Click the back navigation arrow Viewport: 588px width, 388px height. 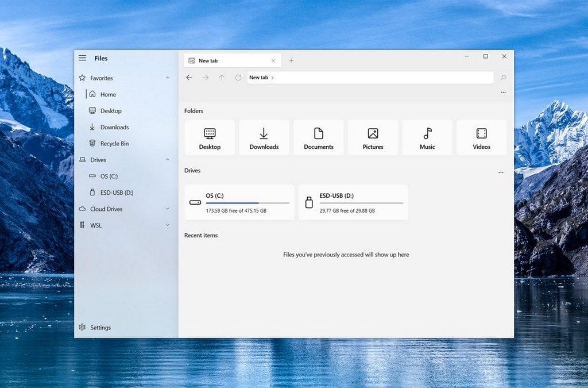189,78
